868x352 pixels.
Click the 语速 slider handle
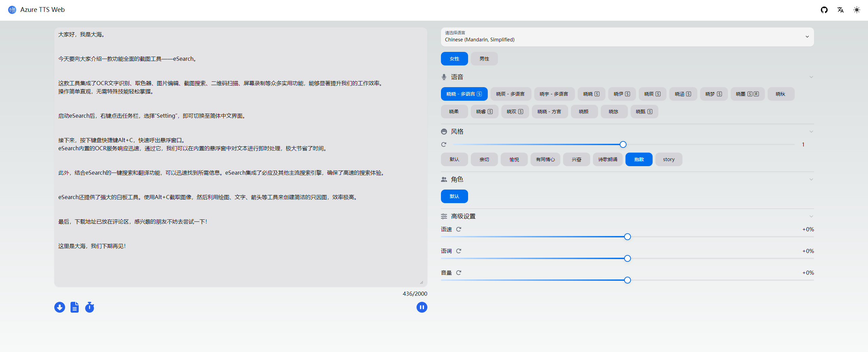tap(628, 237)
